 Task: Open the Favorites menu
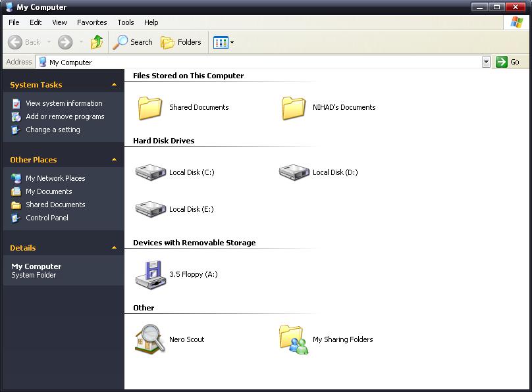click(92, 22)
